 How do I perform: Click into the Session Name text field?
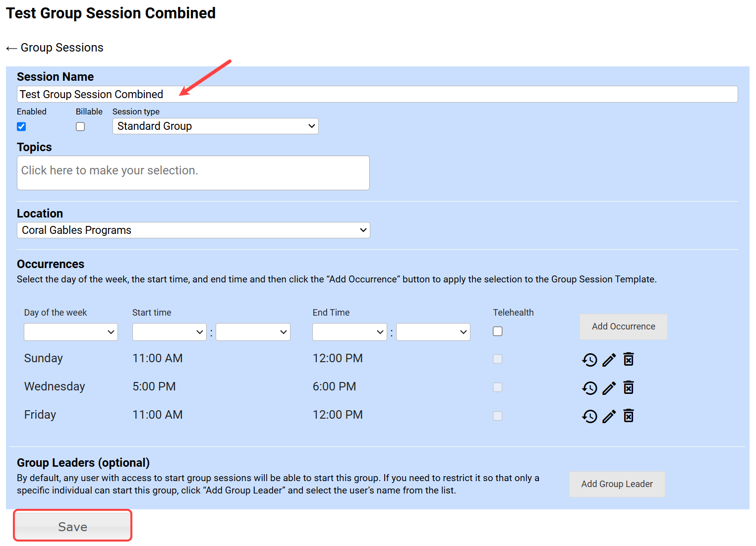(377, 95)
